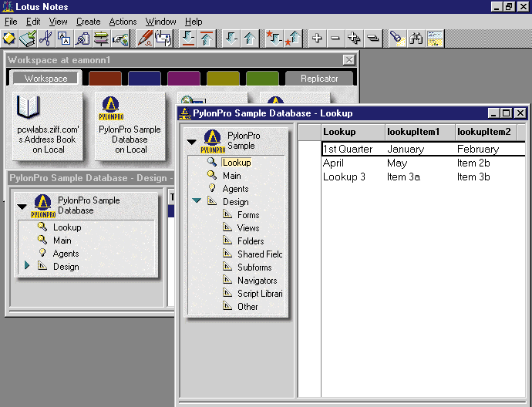Click the starred down arrow Next Unread SmartIcon
This screenshot has width=532, height=407.
click(x=274, y=38)
